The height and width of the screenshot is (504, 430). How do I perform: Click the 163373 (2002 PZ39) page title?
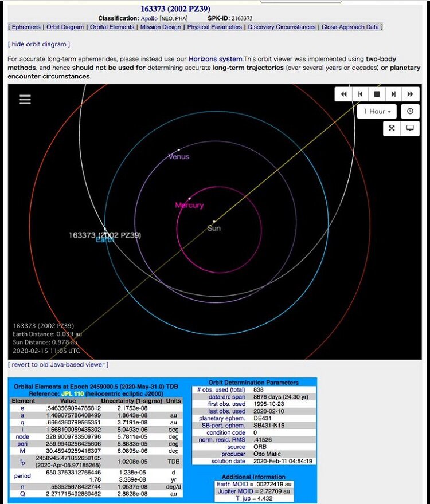[175, 9]
